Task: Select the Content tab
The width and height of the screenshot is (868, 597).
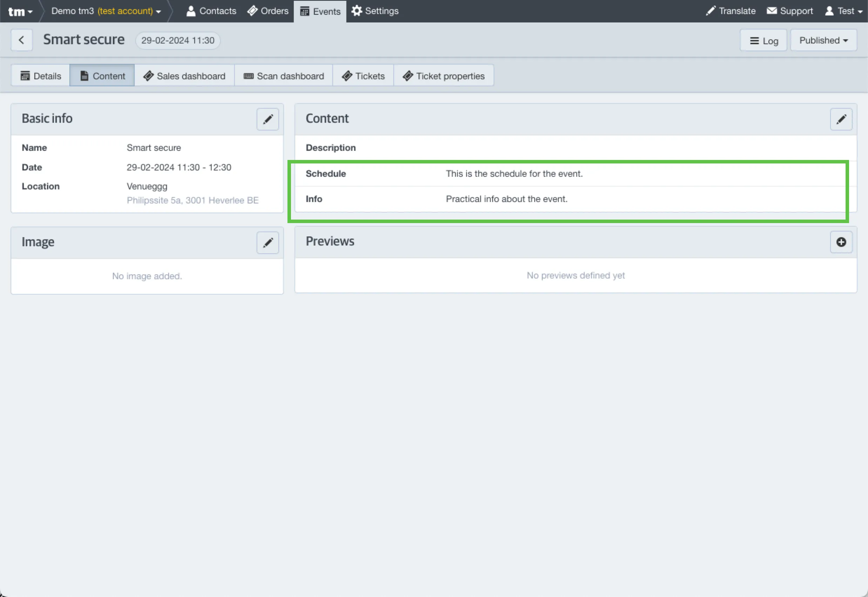Action: point(102,76)
